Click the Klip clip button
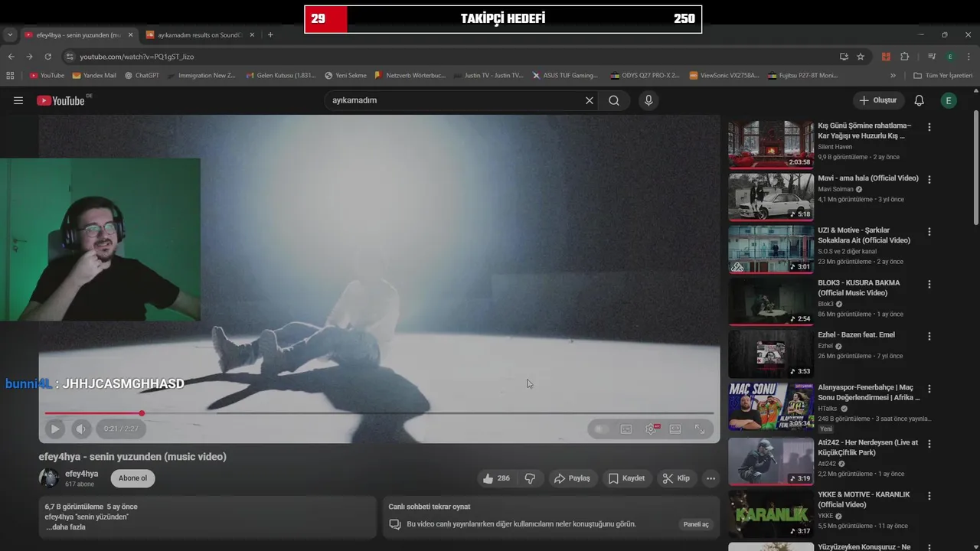Screen dimensions: 980x551 pyautogui.click(x=676, y=478)
